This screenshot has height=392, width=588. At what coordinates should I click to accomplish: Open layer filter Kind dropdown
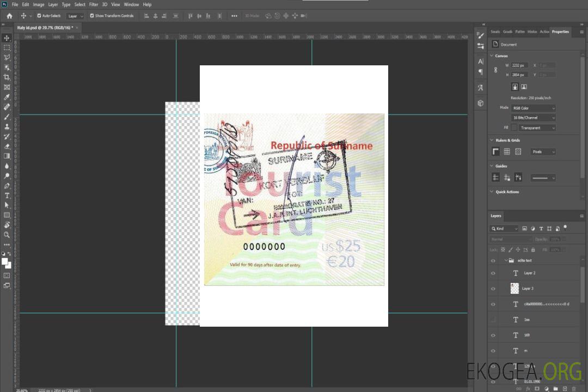click(504, 229)
